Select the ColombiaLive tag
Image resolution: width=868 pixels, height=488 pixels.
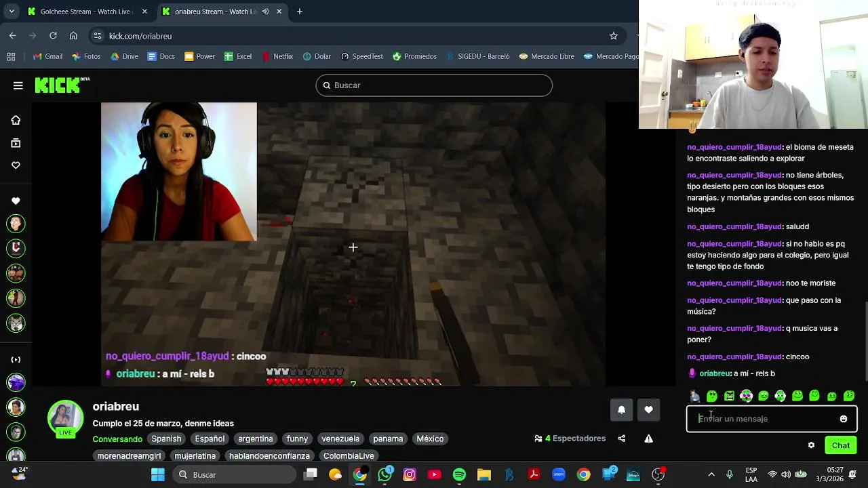click(x=349, y=456)
